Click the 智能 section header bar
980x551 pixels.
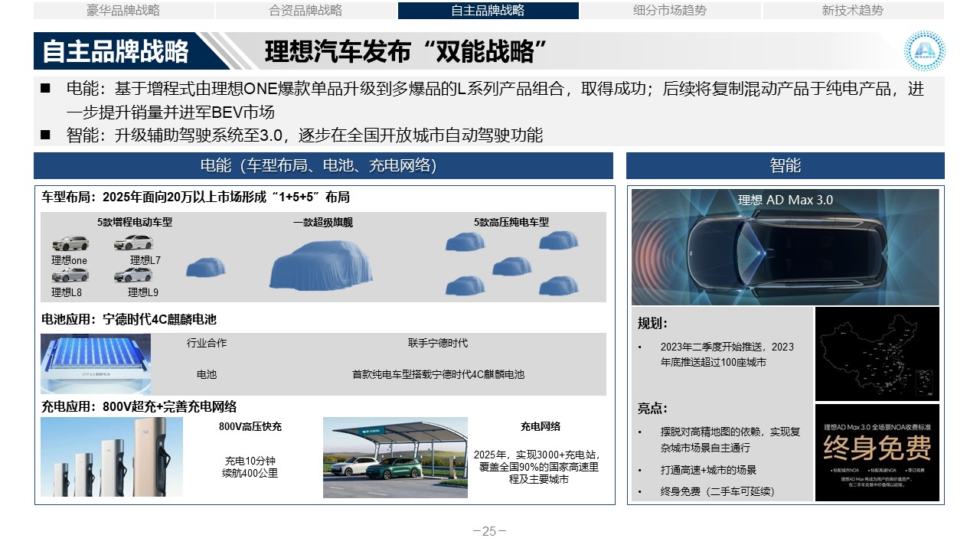(786, 166)
